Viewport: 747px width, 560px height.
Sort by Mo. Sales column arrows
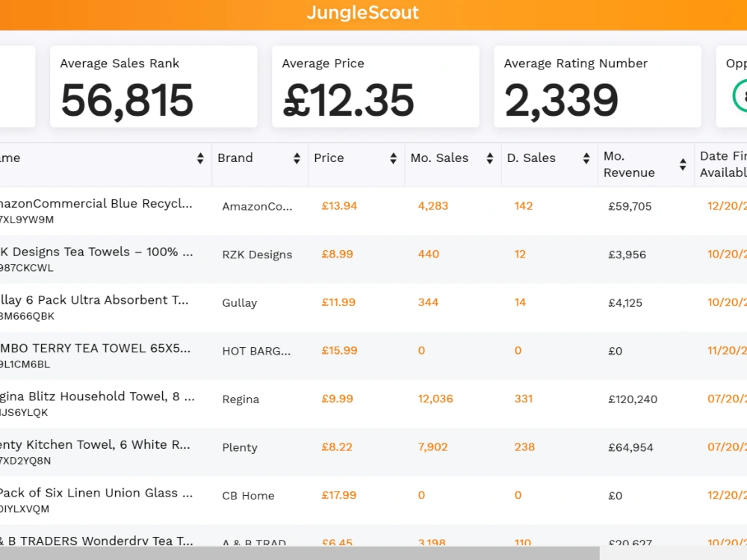490,158
